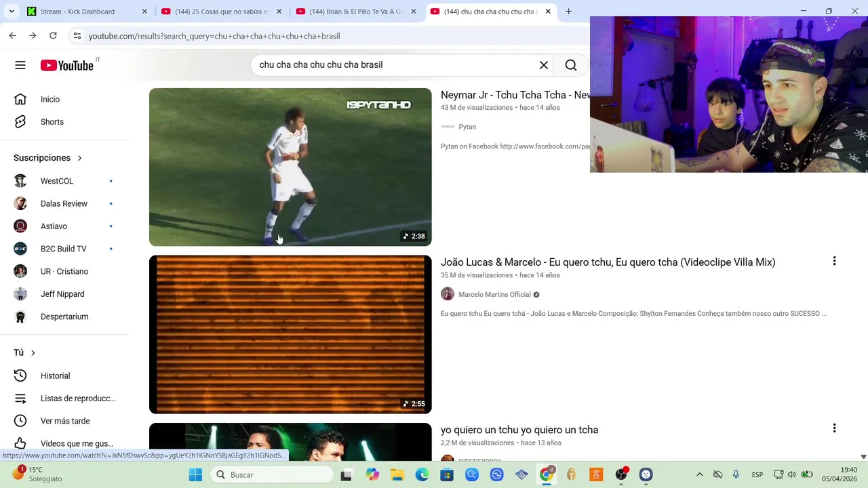Open Microsoft Store from taskbar
The width and height of the screenshot is (868, 488).
tap(447, 474)
